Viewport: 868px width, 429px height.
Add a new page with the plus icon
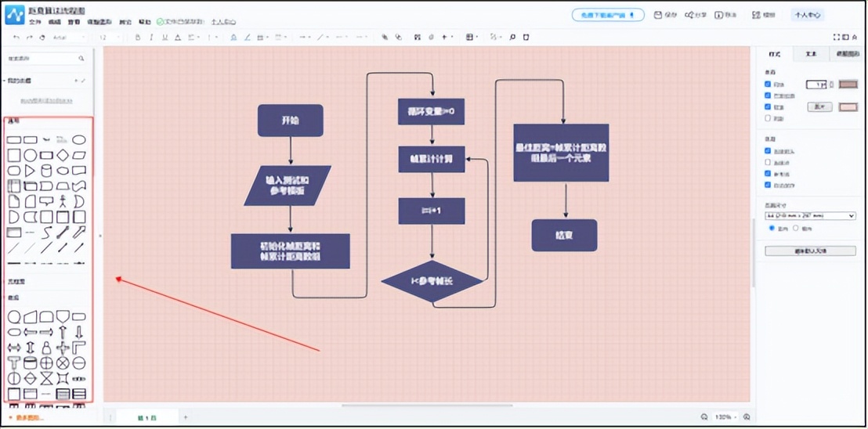(x=186, y=416)
